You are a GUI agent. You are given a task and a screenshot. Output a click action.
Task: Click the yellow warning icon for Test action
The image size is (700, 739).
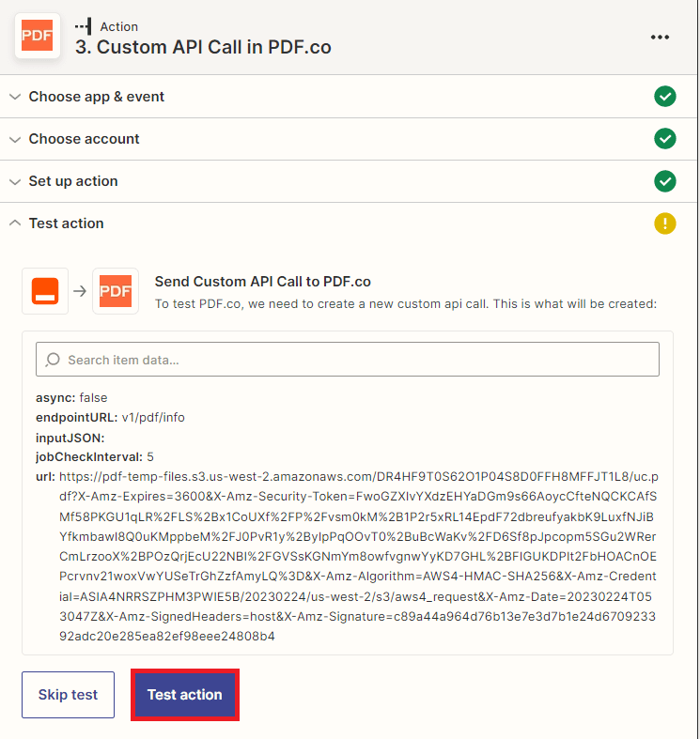[x=665, y=223]
